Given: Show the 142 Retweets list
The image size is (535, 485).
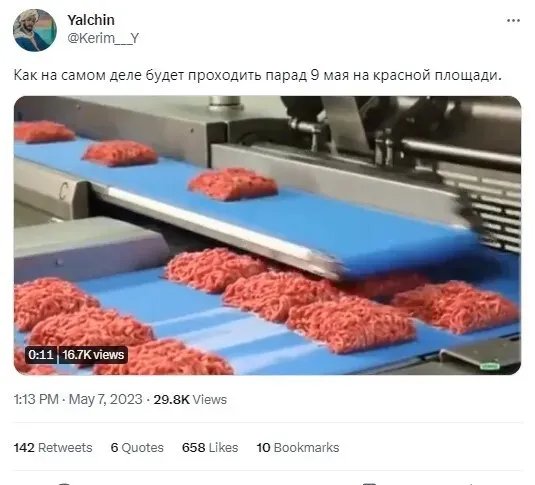Looking at the screenshot, I should [x=53, y=447].
